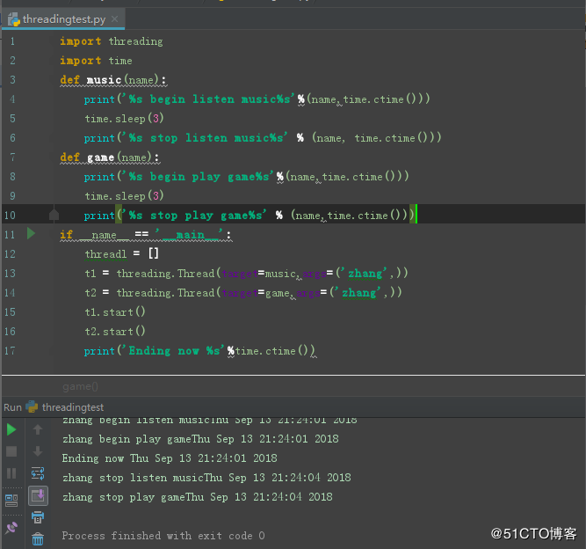
Task: Run script from line 11 gutter arrow
Action: (31, 234)
